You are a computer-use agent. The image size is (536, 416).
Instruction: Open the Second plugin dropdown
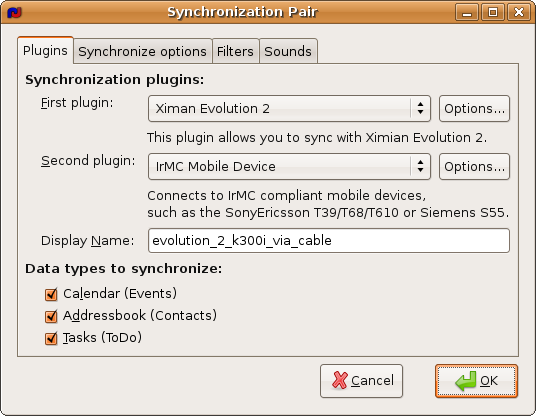pyautogui.click(x=289, y=167)
